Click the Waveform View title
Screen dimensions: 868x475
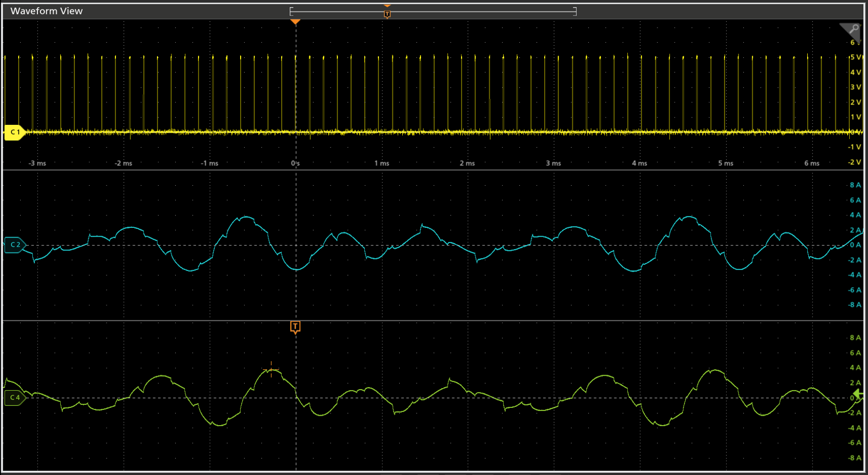click(46, 11)
